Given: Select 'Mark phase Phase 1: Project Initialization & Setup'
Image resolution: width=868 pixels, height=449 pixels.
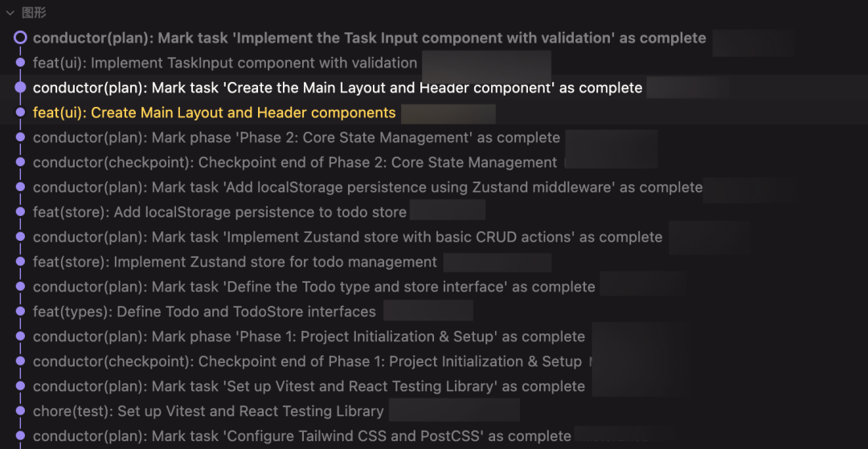Looking at the screenshot, I should (x=309, y=337).
